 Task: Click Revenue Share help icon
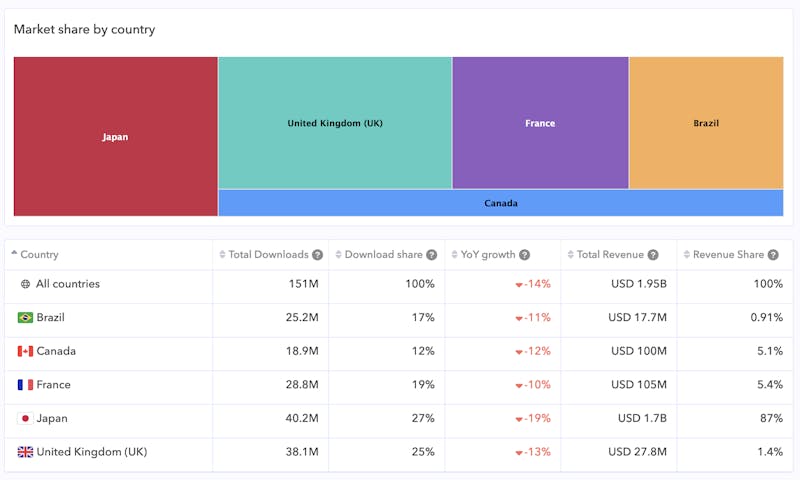coord(773,255)
